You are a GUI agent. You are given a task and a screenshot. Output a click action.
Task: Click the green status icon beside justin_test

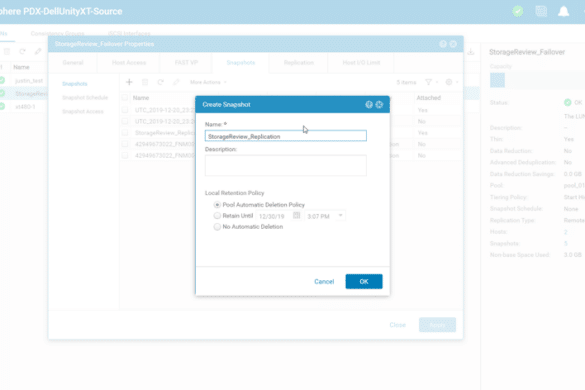tap(2, 80)
